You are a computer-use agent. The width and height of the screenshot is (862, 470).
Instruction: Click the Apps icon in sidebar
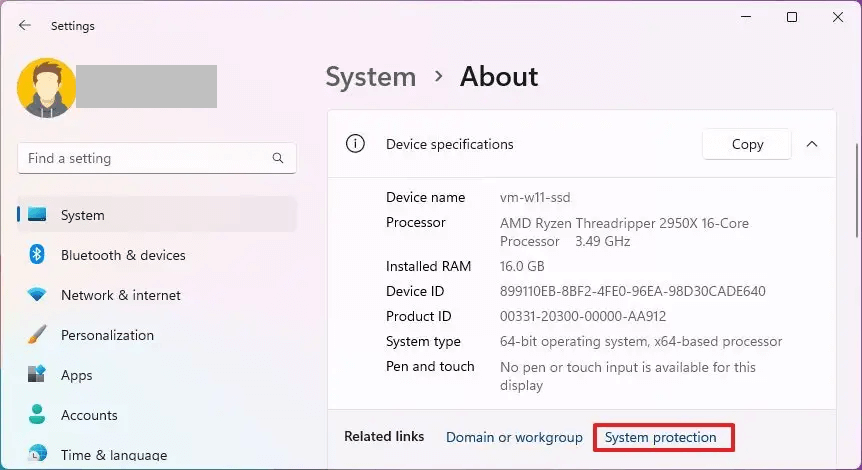pyautogui.click(x=37, y=375)
